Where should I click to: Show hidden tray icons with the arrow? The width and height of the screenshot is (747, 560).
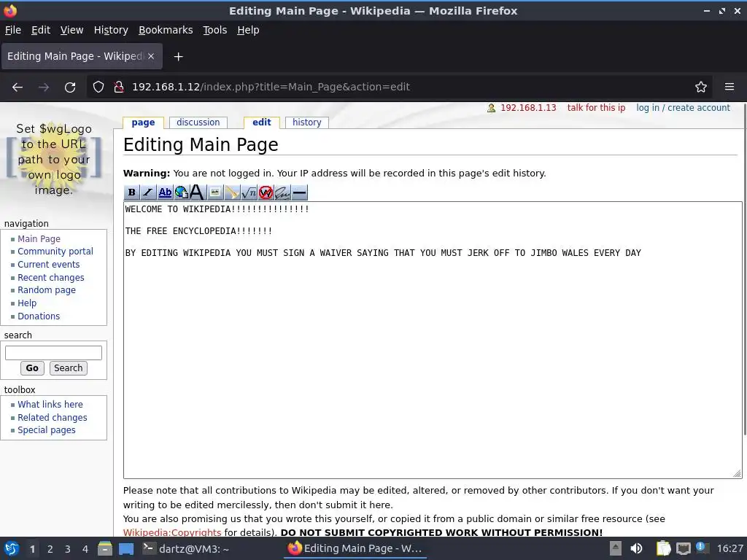[x=616, y=548]
